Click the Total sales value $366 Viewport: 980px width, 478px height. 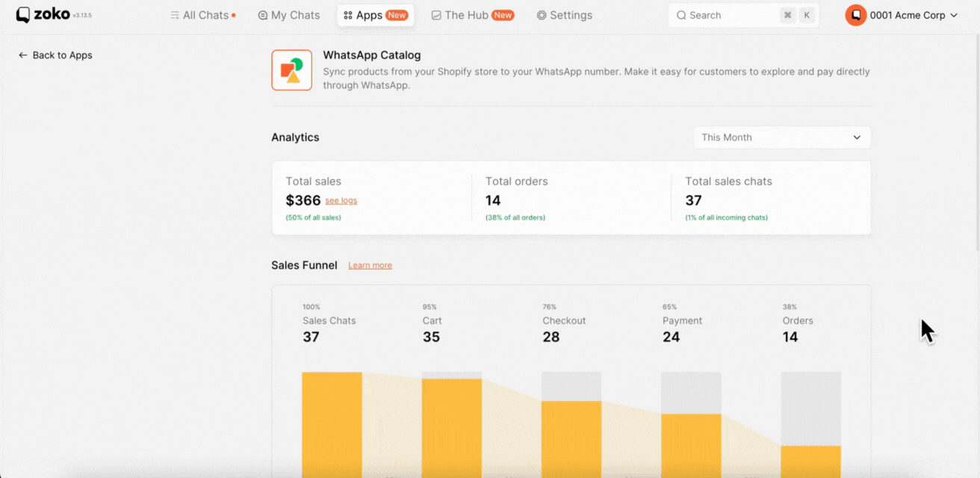click(x=303, y=200)
